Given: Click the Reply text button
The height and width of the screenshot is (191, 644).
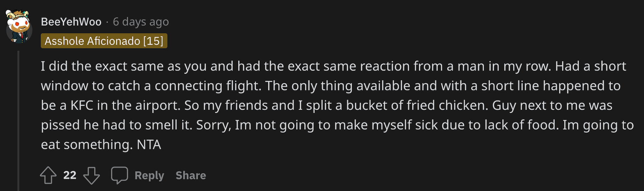Looking at the screenshot, I should (x=149, y=175).
